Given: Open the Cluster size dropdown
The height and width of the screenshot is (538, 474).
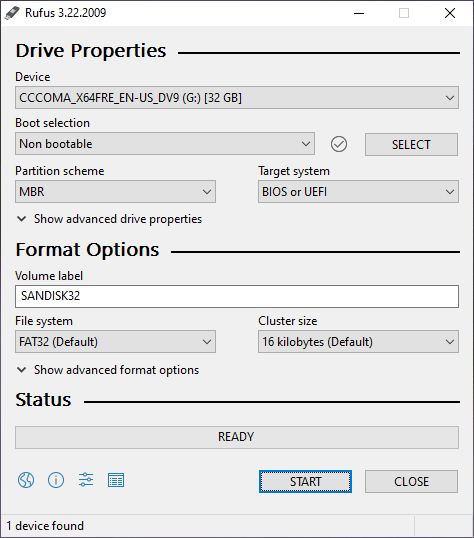Looking at the screenshot, I should click(358, 342).
